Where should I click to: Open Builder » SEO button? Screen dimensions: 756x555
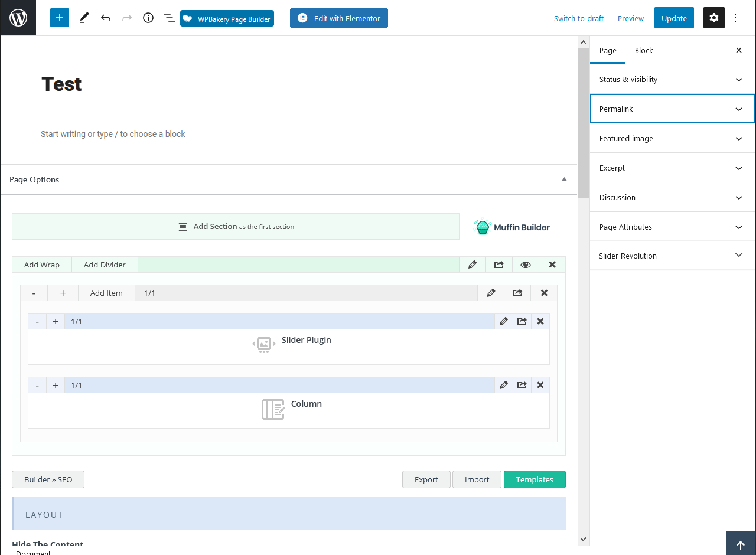[x=48, y=479]
